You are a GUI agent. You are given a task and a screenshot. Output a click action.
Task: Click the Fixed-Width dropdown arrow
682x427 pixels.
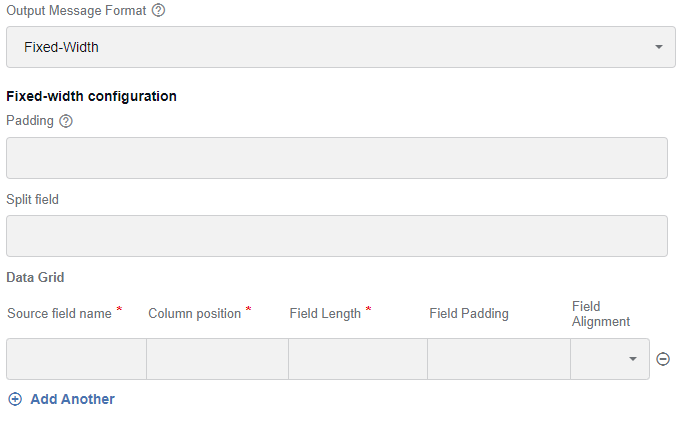coord(659,47)
